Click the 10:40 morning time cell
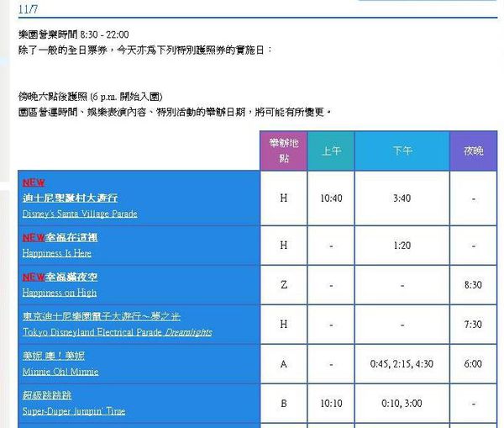 (331, 198)
